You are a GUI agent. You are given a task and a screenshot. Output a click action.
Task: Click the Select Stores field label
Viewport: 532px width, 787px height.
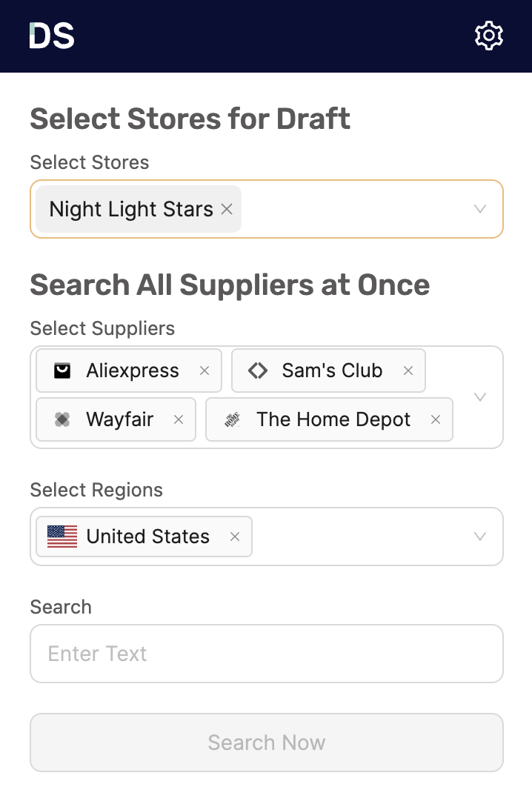coord(89,162)
